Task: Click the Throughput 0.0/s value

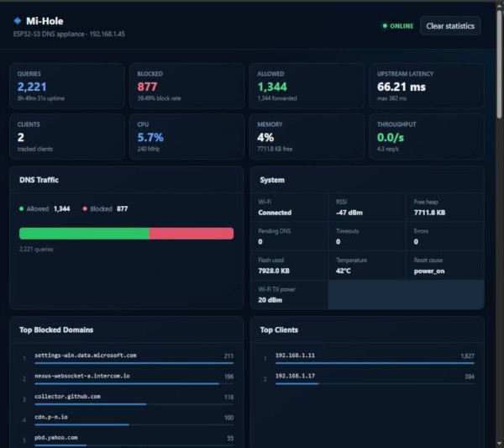Action: (391, 137)
